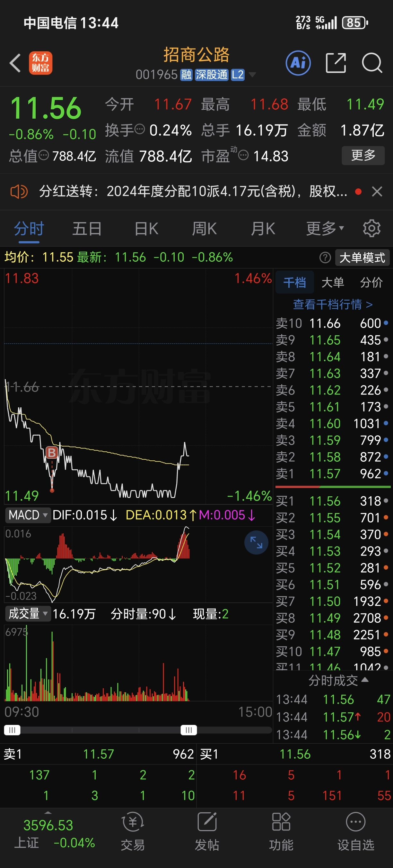Open the Ai assistant icon
393x868 pixels.
298,63
